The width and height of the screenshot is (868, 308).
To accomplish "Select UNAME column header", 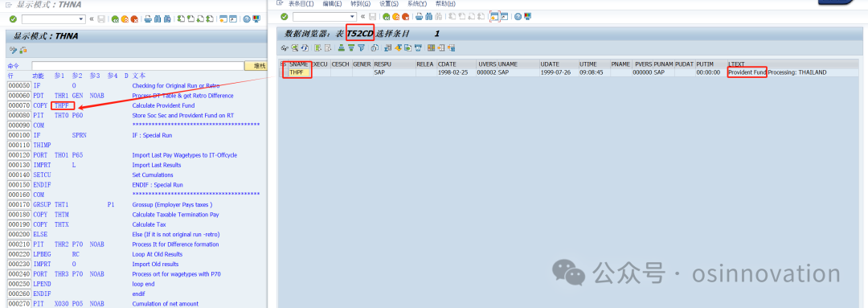I will pos(518,64).
